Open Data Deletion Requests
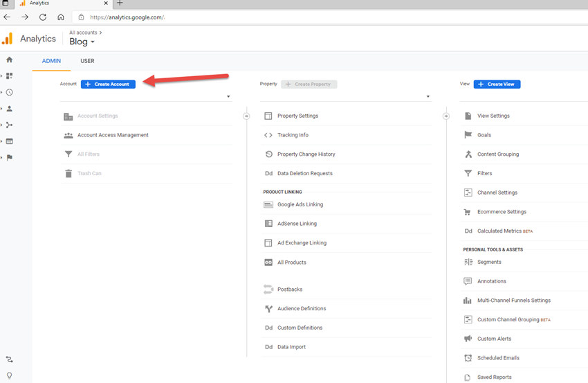 305,173
